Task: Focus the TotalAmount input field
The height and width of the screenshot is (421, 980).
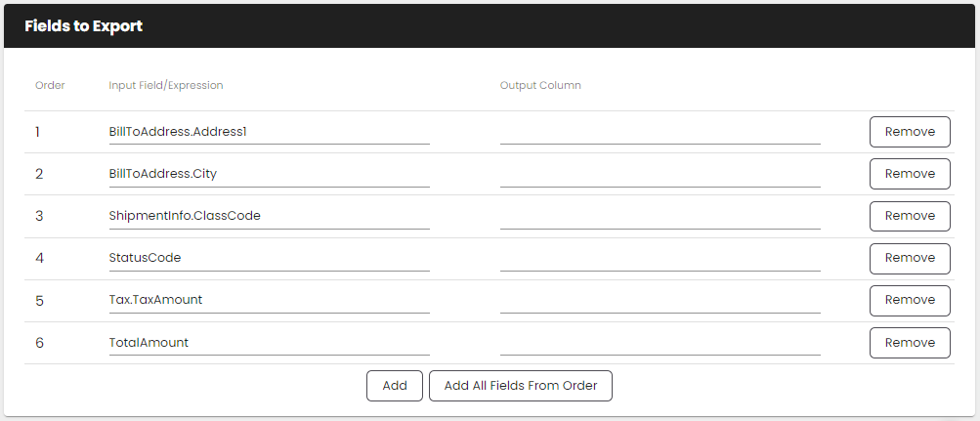Action: point(269,343)
